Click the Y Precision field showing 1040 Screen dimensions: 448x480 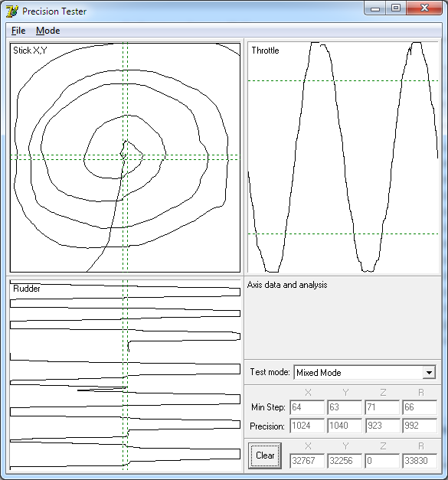tap(345, 426)
